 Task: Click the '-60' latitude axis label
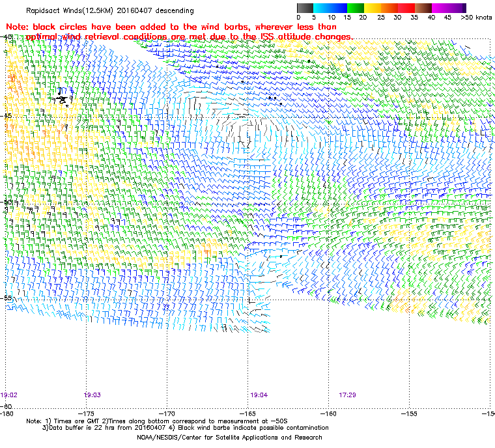[x=7, y=406]
